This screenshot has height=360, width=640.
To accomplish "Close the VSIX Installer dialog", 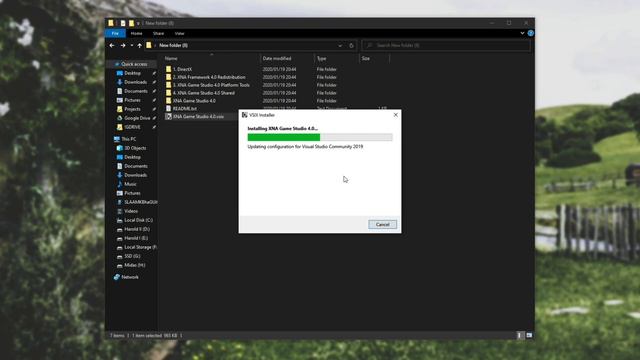I will [x=396, y=115].
